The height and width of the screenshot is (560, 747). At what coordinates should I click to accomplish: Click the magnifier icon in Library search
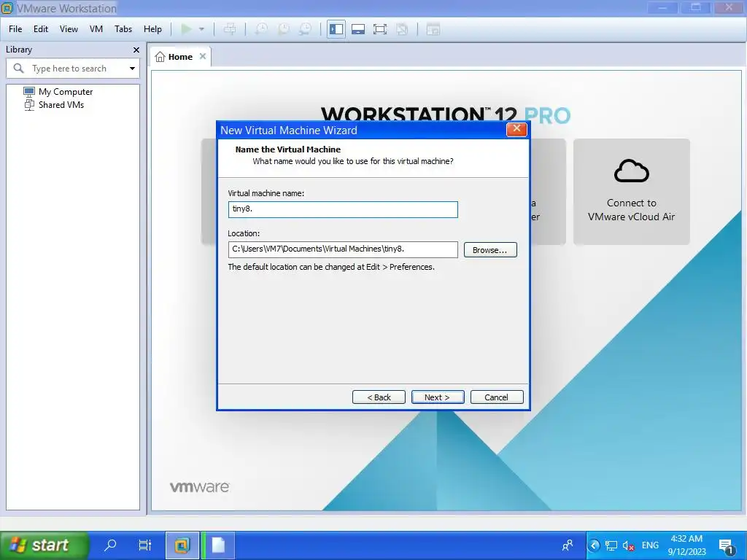tap(18, 68)
